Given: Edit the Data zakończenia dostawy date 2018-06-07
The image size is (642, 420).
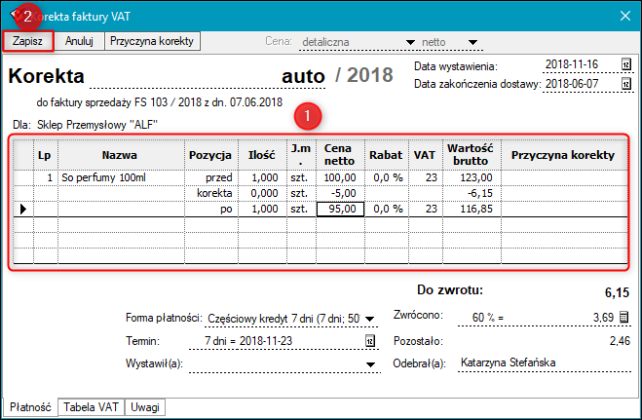Looking at the screenshot, I should pos(572,84).
